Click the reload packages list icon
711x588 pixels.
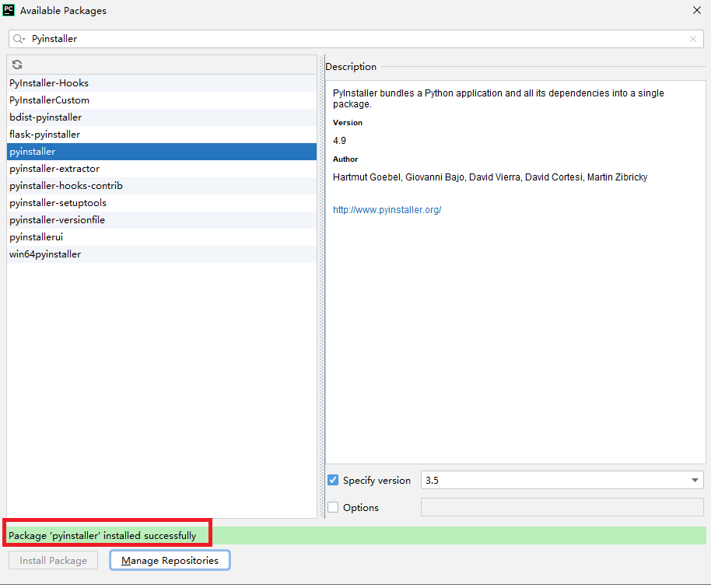tap(17, 65)
